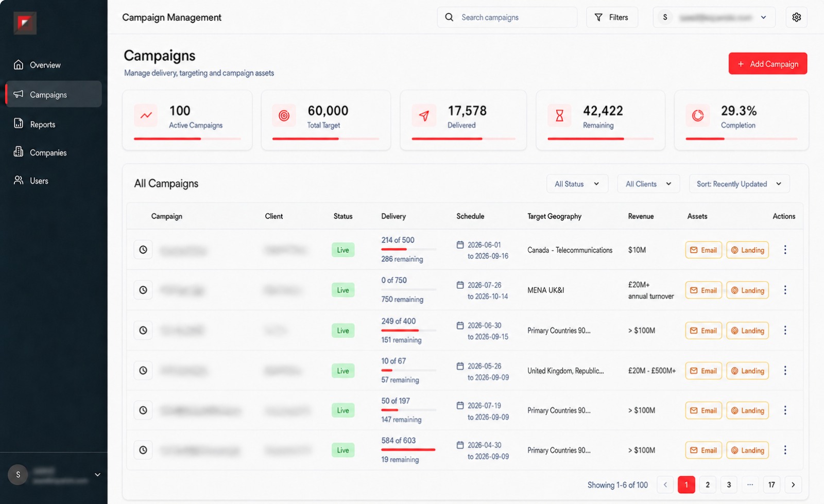824x504 pixels.
Task: Click the Total Target bullseye icon
Action: (284, 115)
